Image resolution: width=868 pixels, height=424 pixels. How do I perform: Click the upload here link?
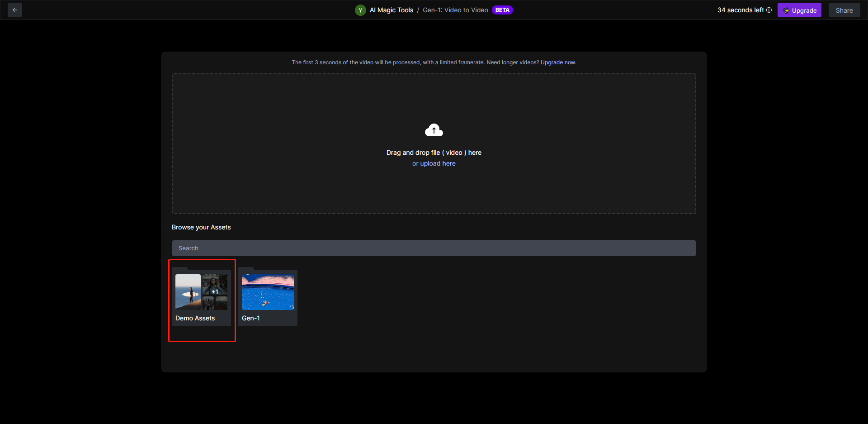click(438, 163)
